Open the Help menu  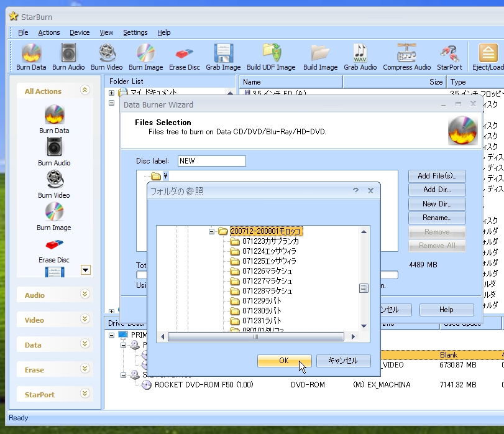pos(164,32)
